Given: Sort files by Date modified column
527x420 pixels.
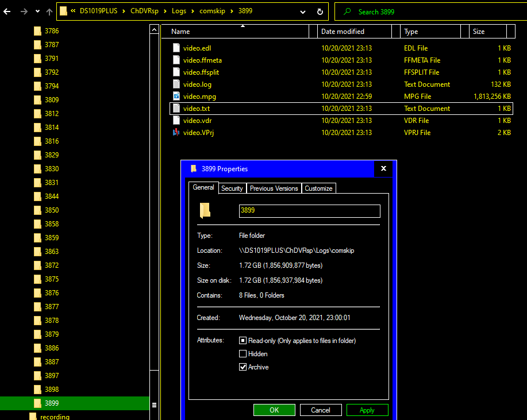Looking at the screenshot, I should (343, 32).
